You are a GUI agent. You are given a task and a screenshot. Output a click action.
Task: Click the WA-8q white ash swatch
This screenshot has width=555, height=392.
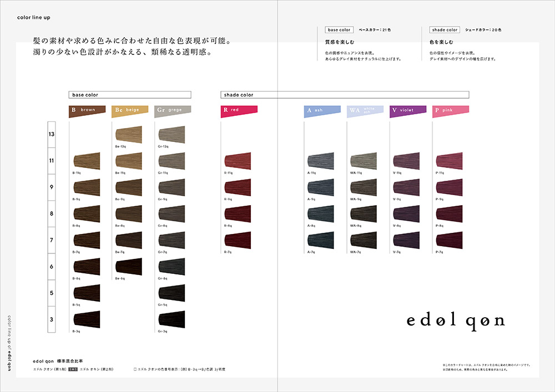point(364,214)
